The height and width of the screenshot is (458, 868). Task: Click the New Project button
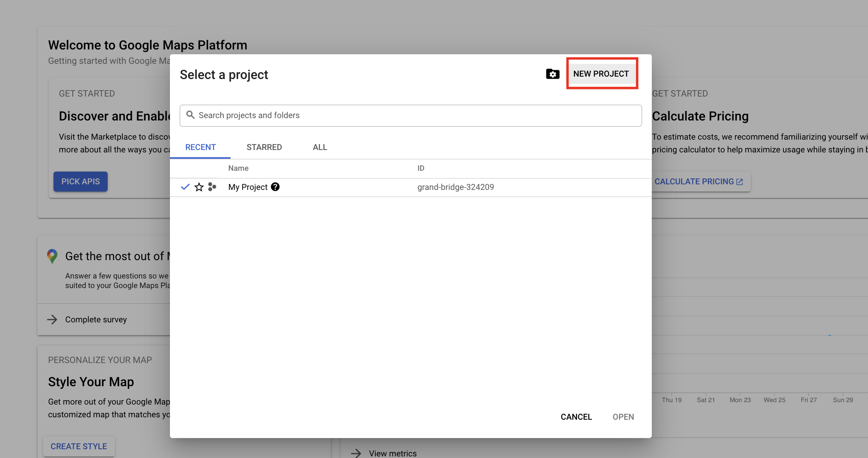[x=601, y=74]
